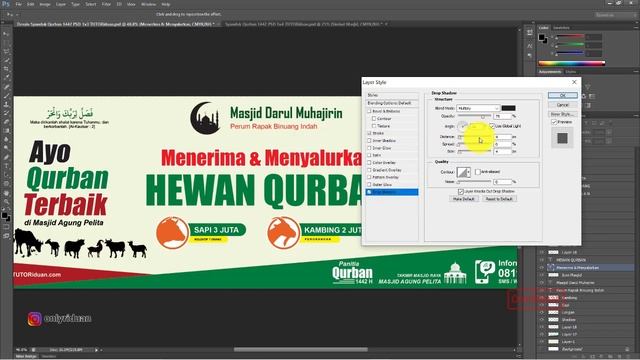Select the Path Selection tool
Image resolution: width=640 pixels, height=360 pixels.
[x=6, y=175]
